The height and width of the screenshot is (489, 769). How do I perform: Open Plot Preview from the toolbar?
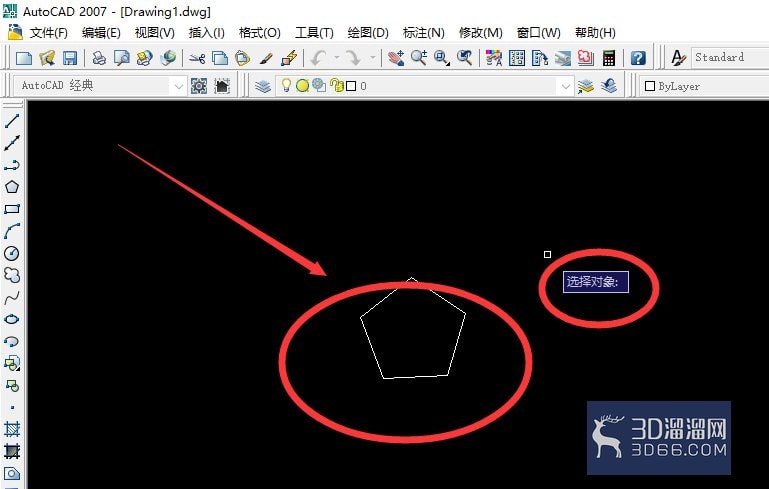(121, 58)
